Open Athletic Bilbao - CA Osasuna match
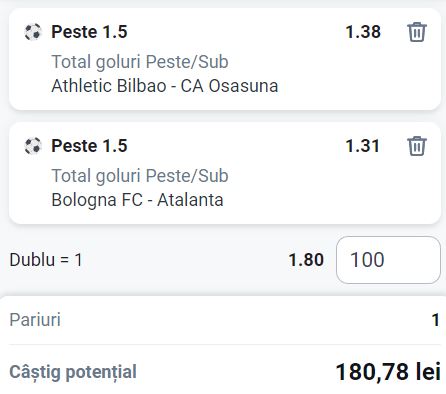The image size is (446, 394). 165,86
